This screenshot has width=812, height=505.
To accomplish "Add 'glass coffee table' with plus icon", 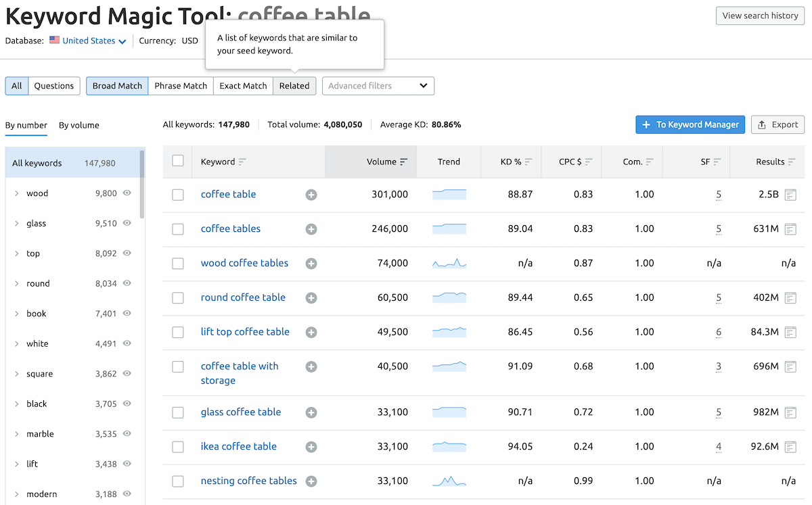I will 311,412.
